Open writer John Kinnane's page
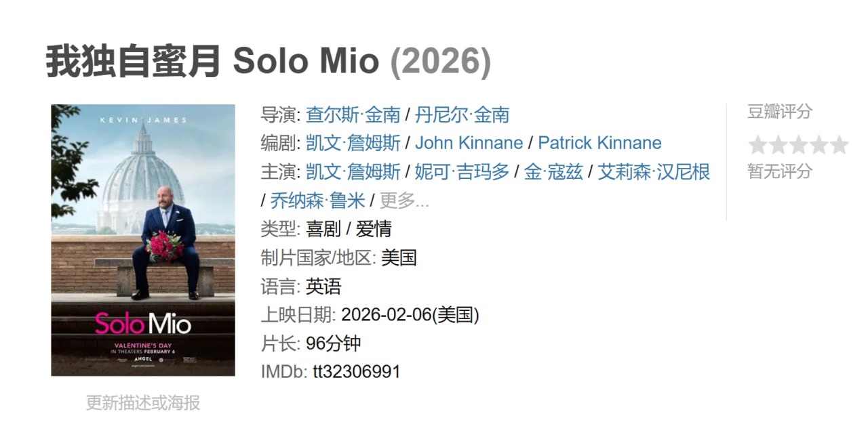 (469, 143)
